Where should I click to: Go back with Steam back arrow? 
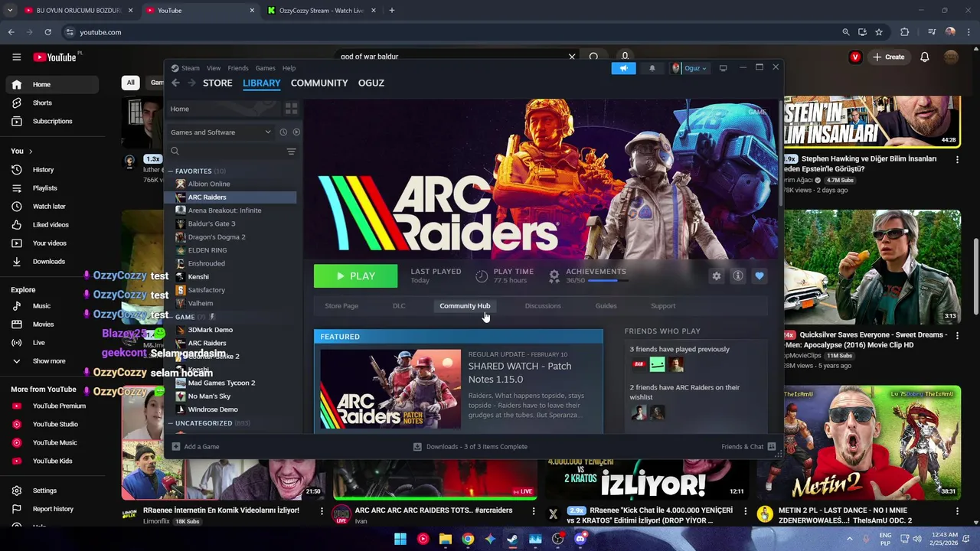click(175, 83)
